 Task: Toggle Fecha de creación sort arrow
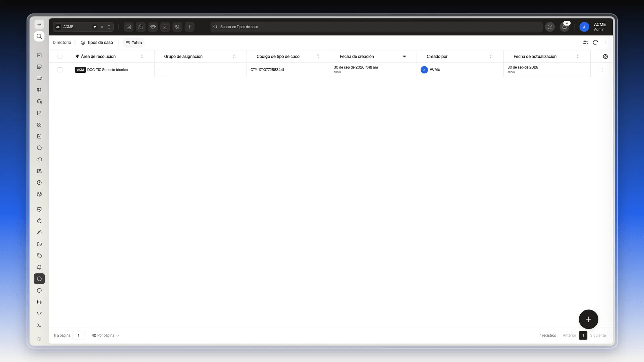(x=404, y=56)
